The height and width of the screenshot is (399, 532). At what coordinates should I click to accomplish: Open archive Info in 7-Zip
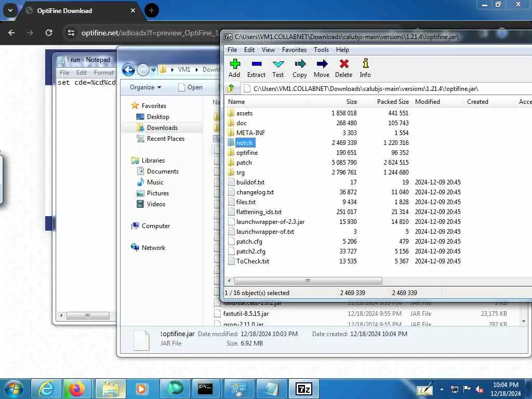coord(365,68)
